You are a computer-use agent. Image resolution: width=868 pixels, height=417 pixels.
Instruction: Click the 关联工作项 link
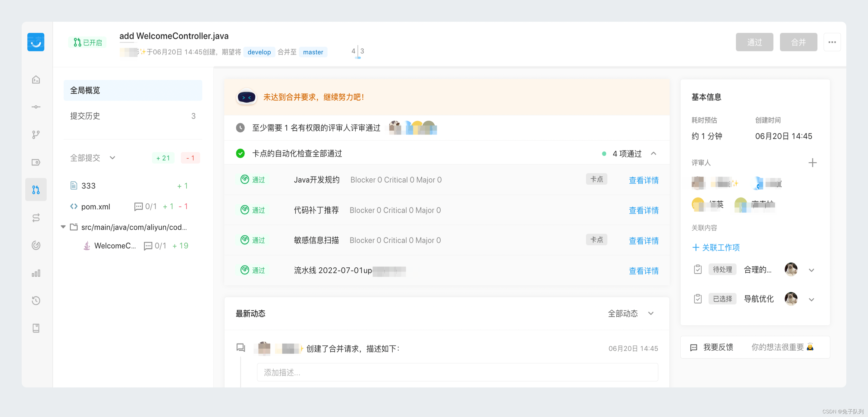click(716, 248)
